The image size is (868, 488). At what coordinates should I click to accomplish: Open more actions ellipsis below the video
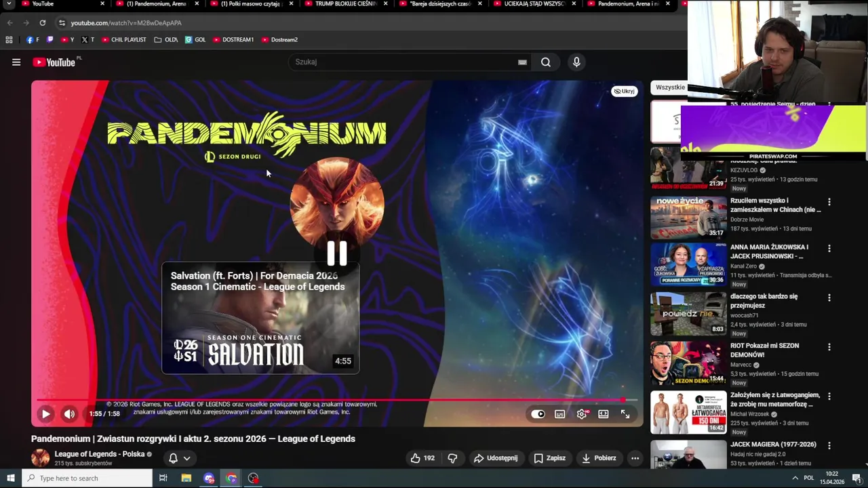click(x=635, y=458)
